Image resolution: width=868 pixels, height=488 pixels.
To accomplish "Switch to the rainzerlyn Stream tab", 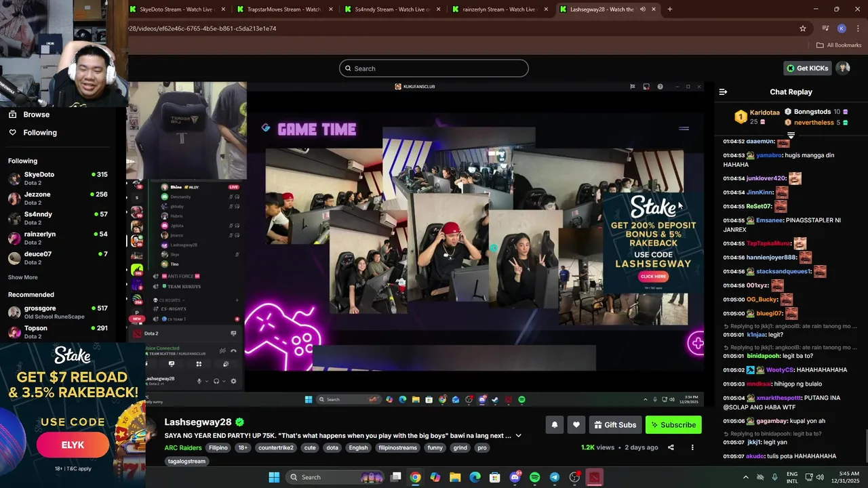I will [x=498, y=9].
